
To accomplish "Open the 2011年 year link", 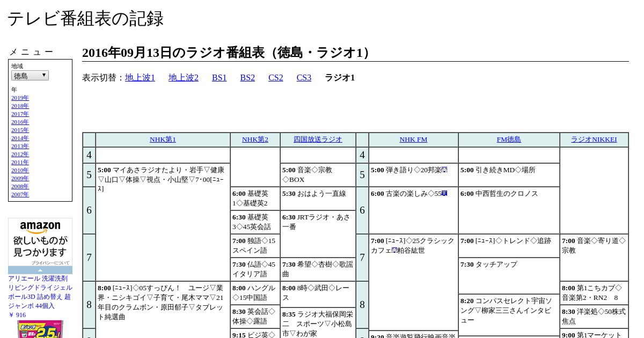I will click(x=20, y=162).
